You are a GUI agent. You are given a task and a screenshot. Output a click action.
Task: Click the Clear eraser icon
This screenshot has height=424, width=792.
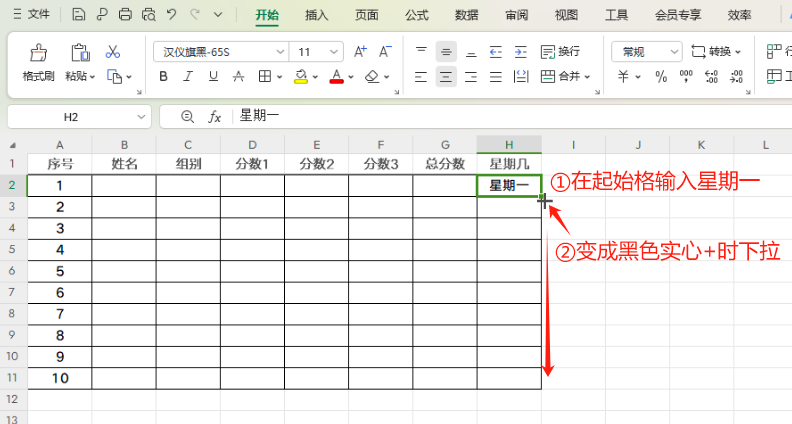coord(372,76)
